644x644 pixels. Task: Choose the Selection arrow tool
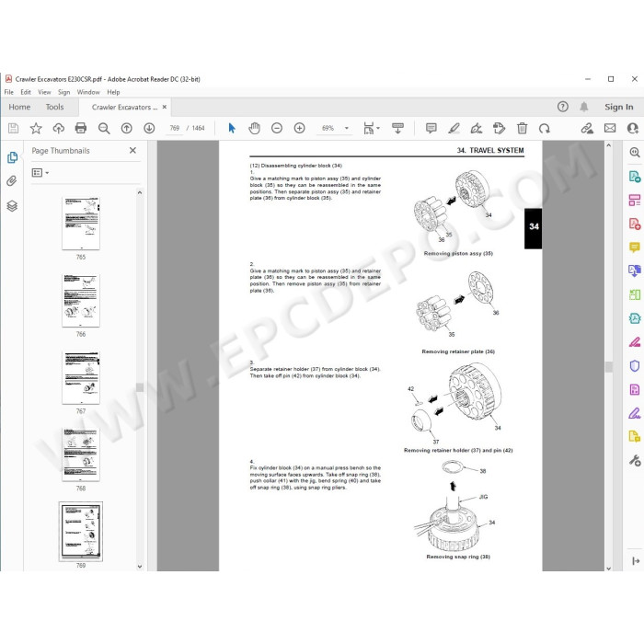(232, 129)
